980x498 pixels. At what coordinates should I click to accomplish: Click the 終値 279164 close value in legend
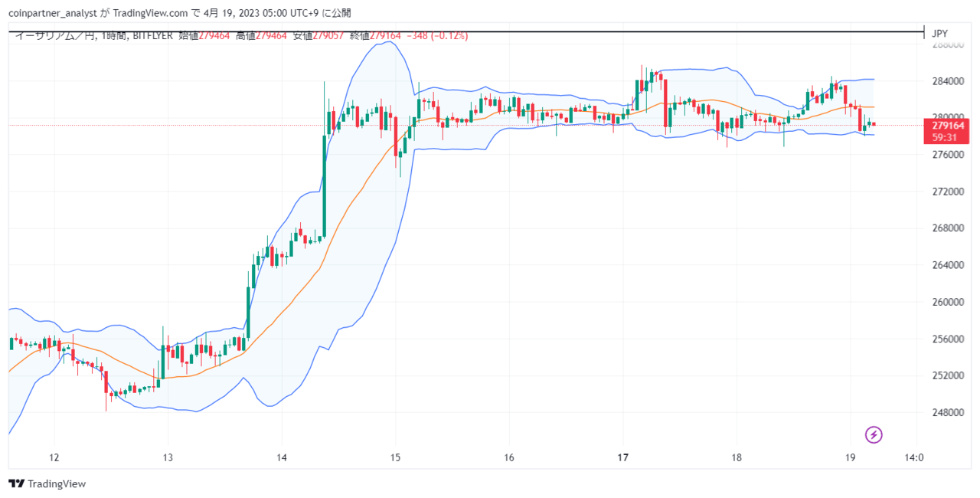(x=375, y=35)
